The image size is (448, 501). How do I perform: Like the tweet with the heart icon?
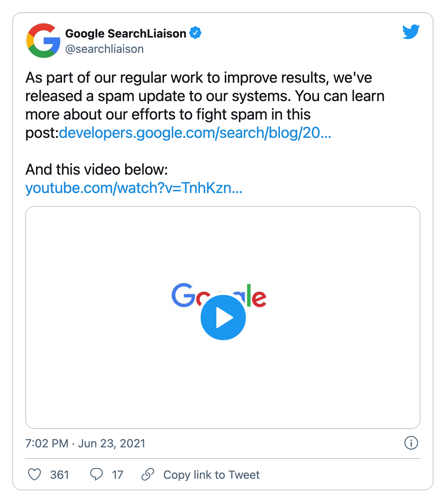pos(34,475)
